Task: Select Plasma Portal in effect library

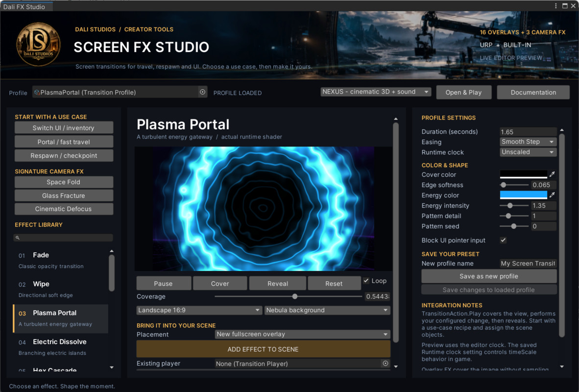Action: (x=61, y=318)
